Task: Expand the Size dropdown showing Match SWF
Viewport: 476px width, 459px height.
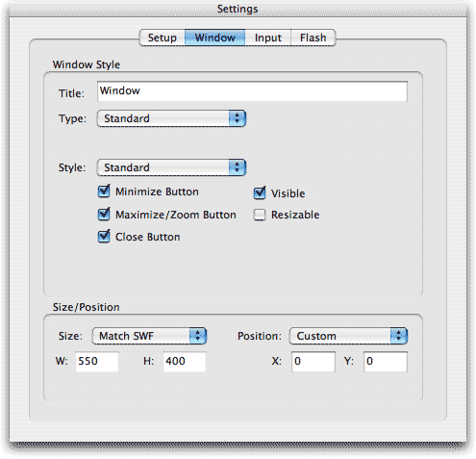Action: coord(149,336)
